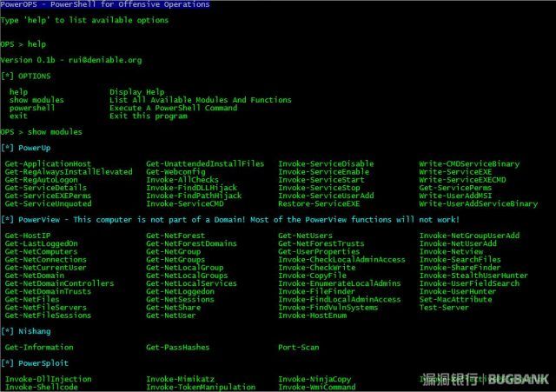
Task: Click Get-NetFileSessions function name
Action: coord(48,316)
